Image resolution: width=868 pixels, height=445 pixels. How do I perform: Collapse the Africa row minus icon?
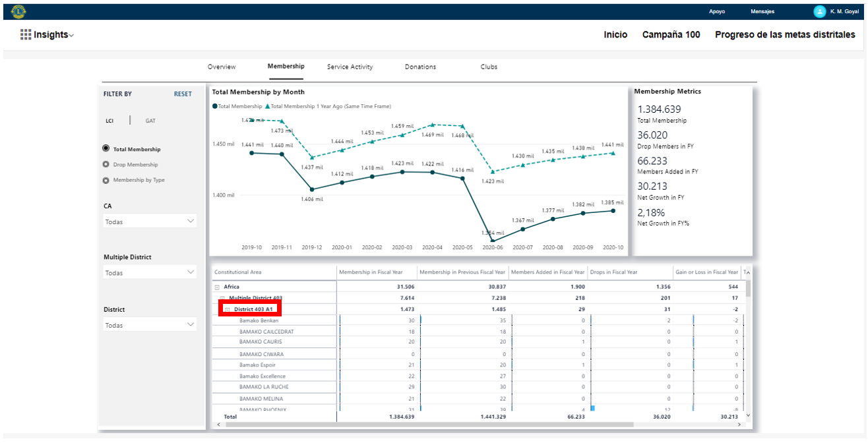click(217, 287)
